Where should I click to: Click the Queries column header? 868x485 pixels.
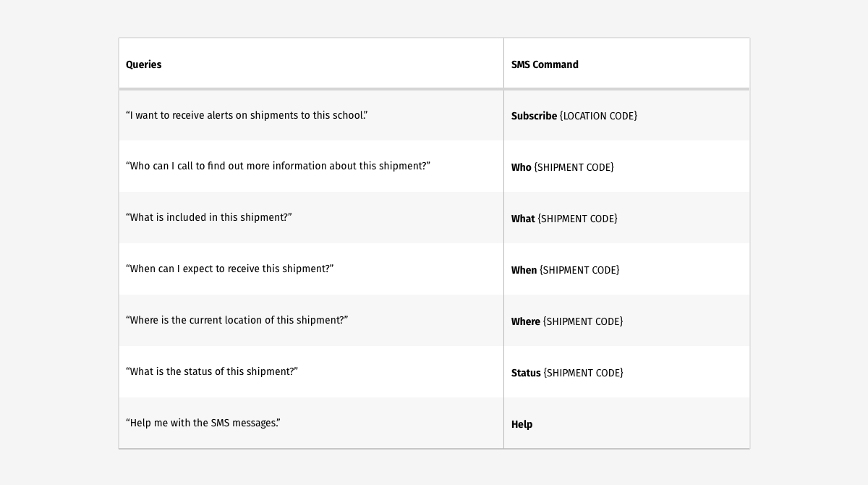click(x=143, y=64)
